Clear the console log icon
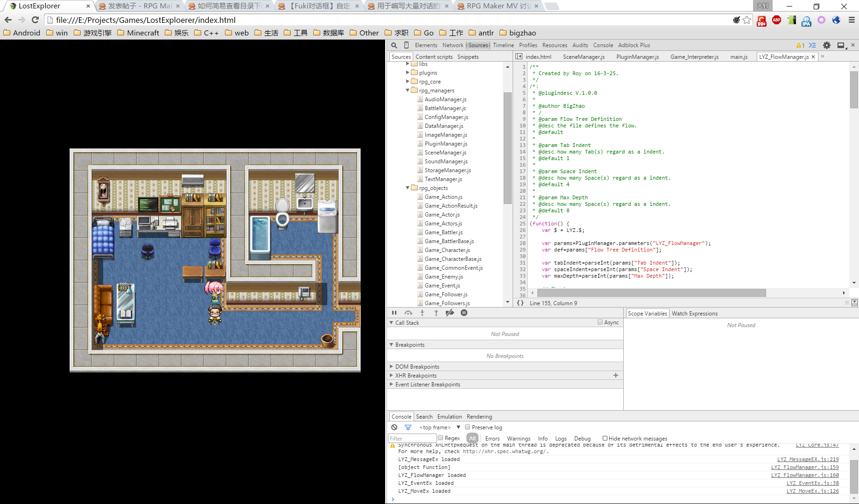This screenshot has width=859, height=504. point(394,427)
